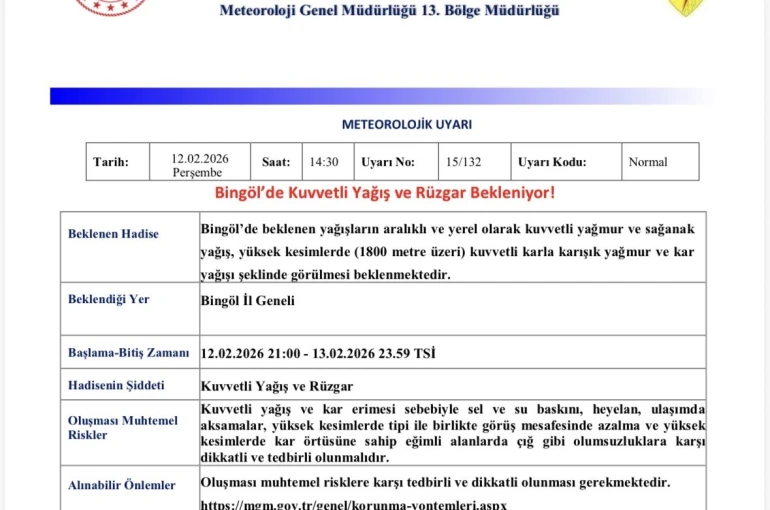Click the yellow shield emblem logo
The height and width of the screenshot is (510, 770).
[x=686, y=8]
